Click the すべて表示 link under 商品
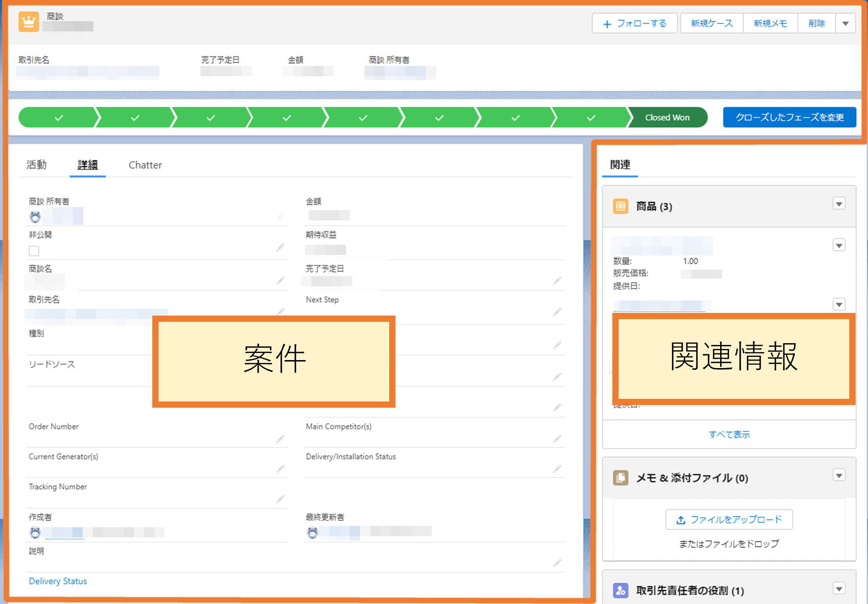The image size is (868, 604). [x=729, y=434]
